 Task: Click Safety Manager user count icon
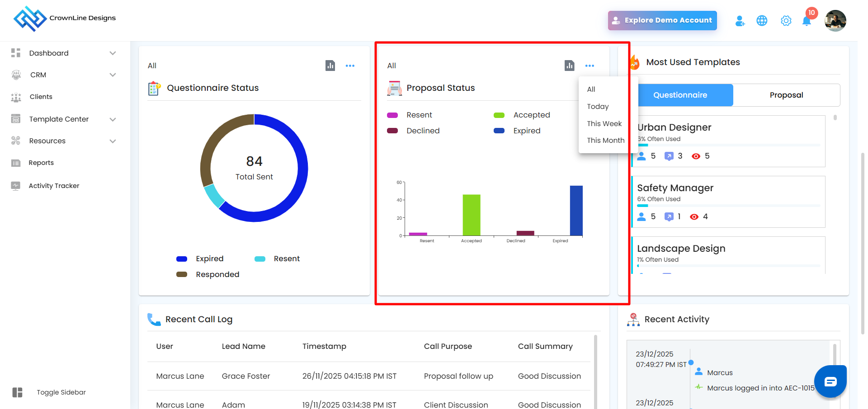click(642, 217)
